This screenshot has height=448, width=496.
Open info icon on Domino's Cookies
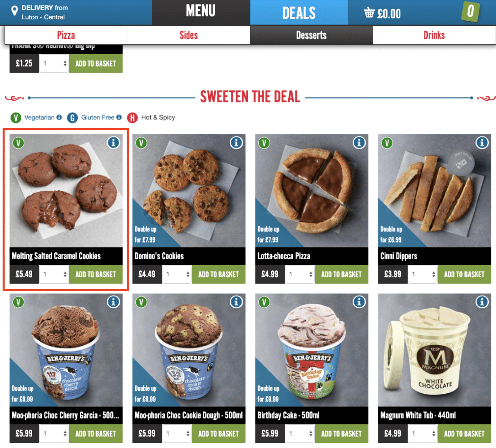236,143
